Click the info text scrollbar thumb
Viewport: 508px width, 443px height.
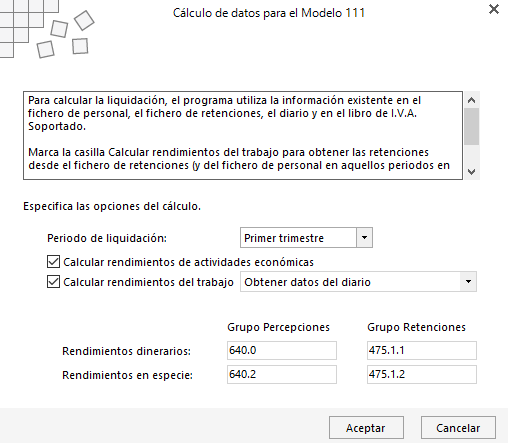coord(471,126)
